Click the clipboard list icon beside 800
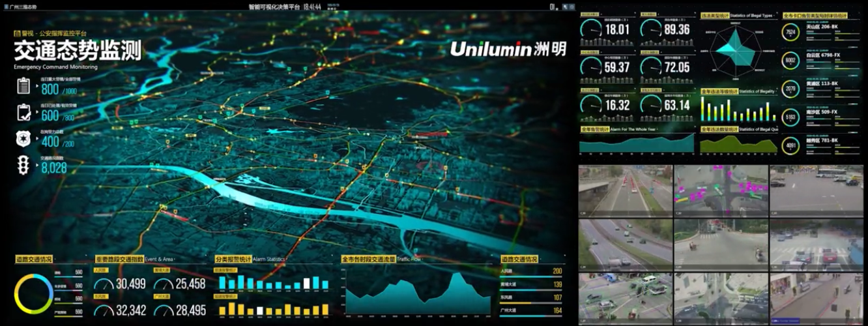The height and width of the screenshot is (326, 868). point(24,85)
